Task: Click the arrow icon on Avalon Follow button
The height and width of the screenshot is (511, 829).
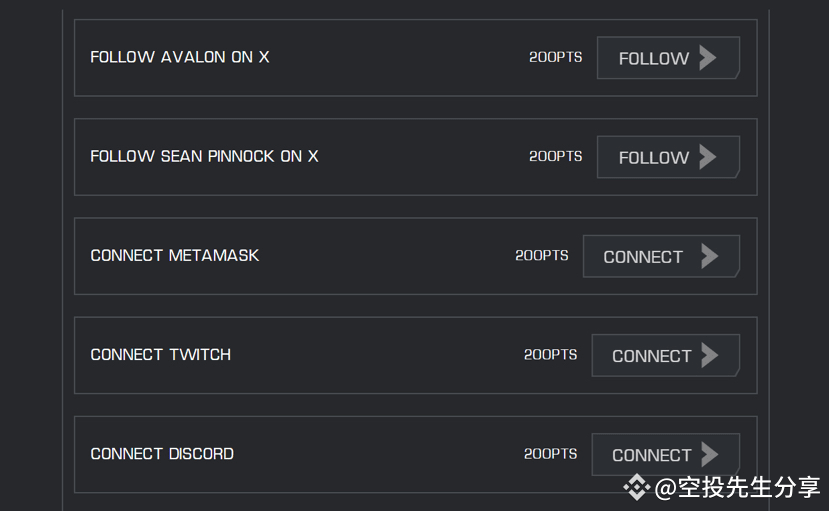Action: click(708, 58)
